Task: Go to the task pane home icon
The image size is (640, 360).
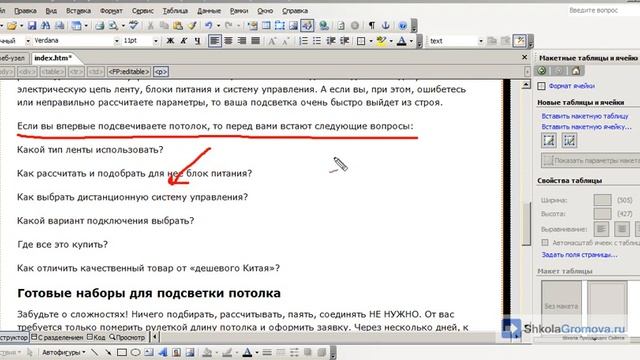Action: pos(576,71)
